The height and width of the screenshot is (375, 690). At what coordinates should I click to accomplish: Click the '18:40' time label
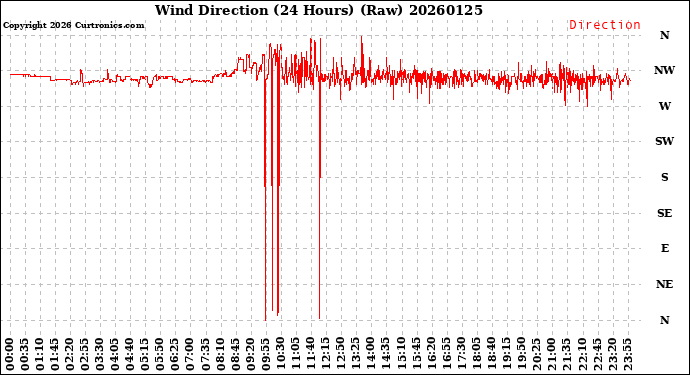pyautogui.click(x=491, y=354)
